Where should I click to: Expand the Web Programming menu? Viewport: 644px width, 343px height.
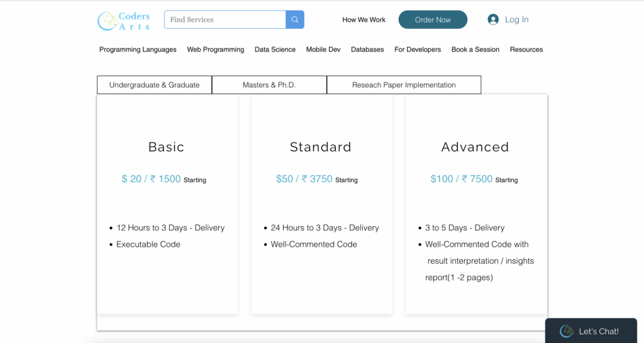pos(215,50)
